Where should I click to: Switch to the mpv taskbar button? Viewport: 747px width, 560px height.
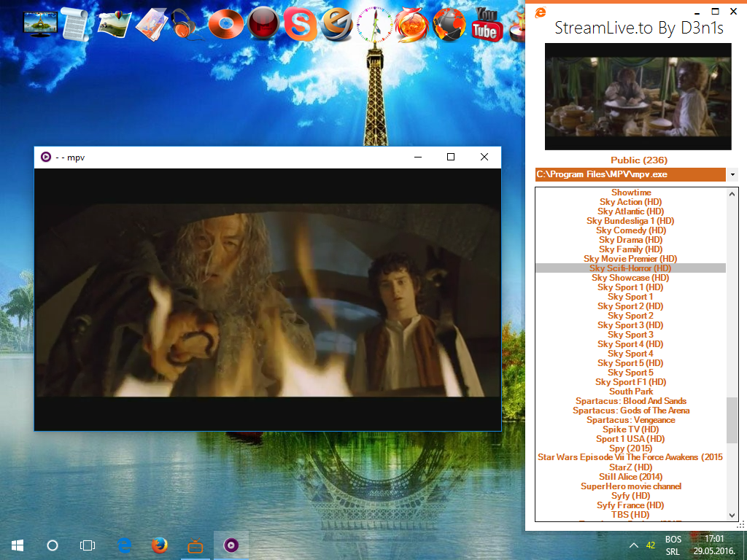click(x=231, y=545)
